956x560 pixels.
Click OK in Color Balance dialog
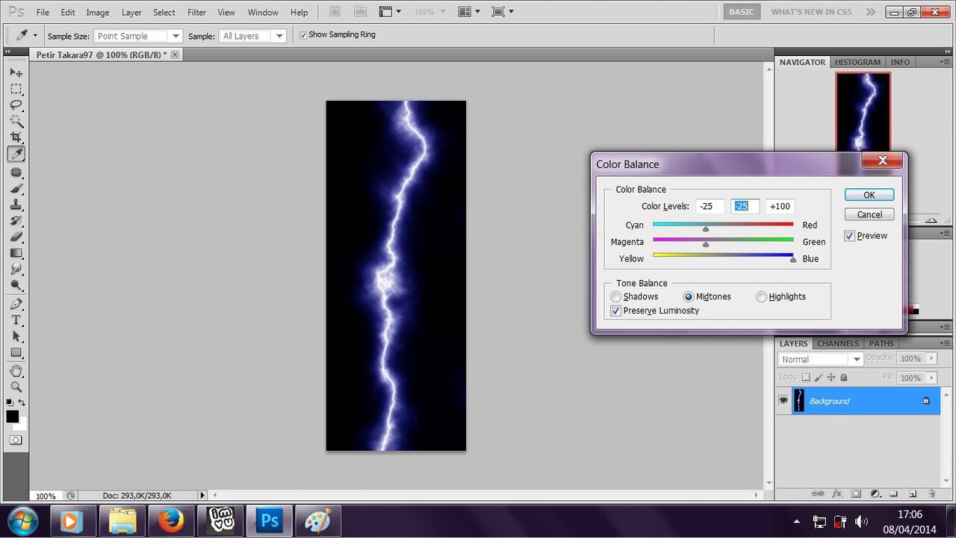click(x=869, y=195)
